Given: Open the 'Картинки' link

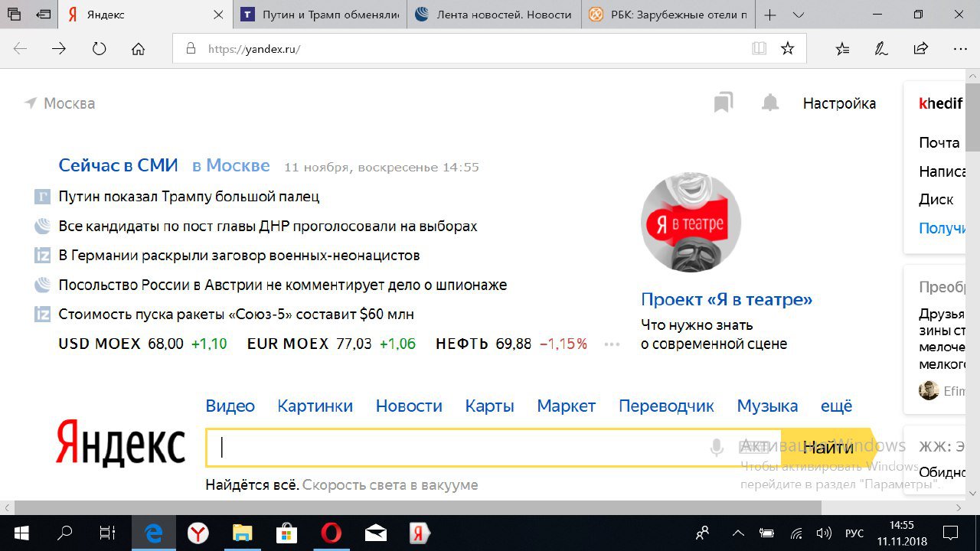Looking at the screenshot, I should (315, 406).
